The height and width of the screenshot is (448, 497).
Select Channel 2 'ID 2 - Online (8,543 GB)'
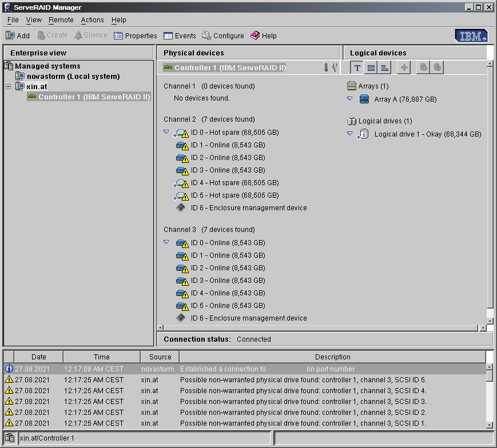coord(228,157)
